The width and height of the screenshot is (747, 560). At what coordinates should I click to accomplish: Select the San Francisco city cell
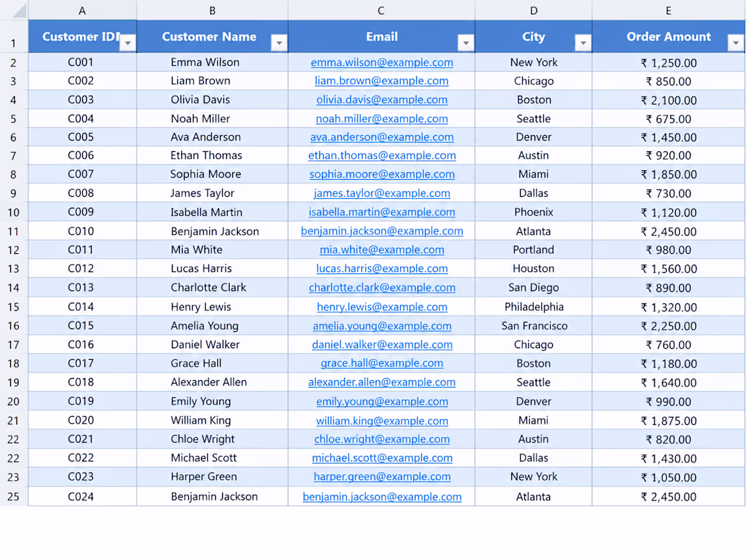pos(534,326)
